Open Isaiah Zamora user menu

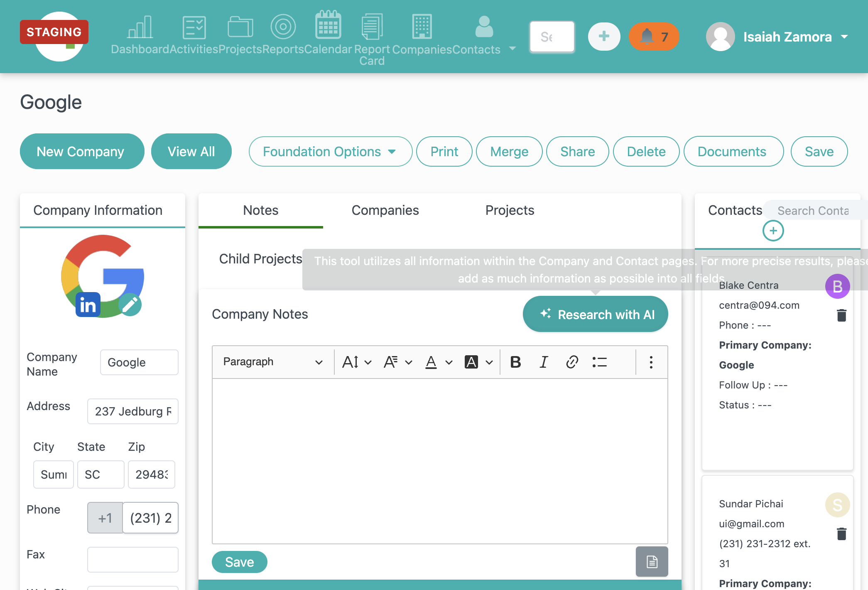point(777,37)
